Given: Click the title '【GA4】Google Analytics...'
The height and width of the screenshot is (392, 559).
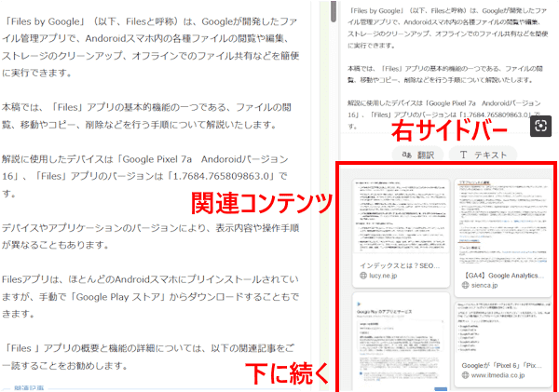Looking at the screenshot, I should (x=503, y=276).
